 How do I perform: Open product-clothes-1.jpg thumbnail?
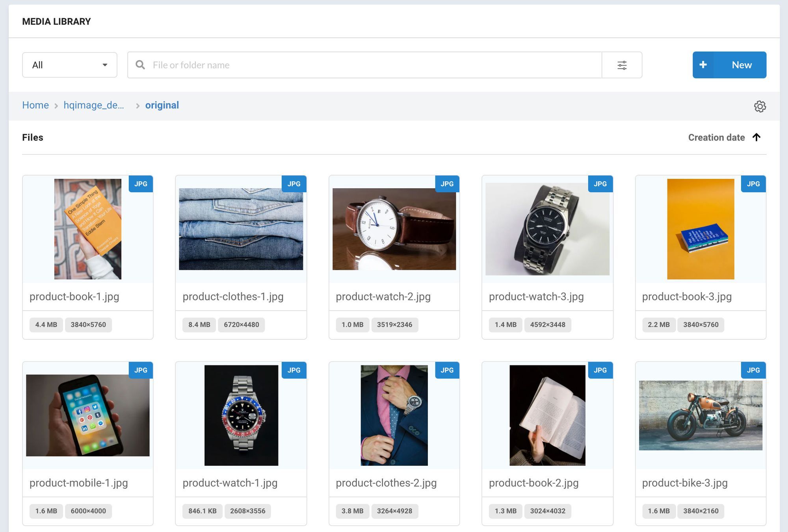coord(241,229)
